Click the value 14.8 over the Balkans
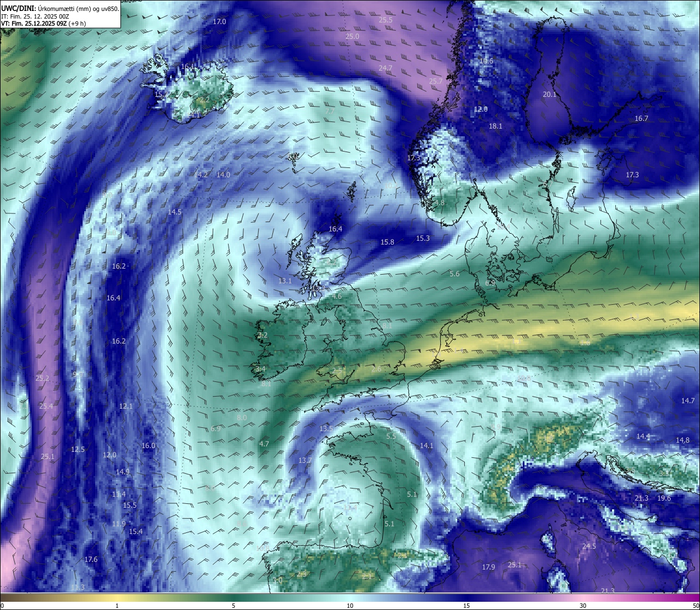Viewport: 700px width, 610px height. [x=682, y=440]
